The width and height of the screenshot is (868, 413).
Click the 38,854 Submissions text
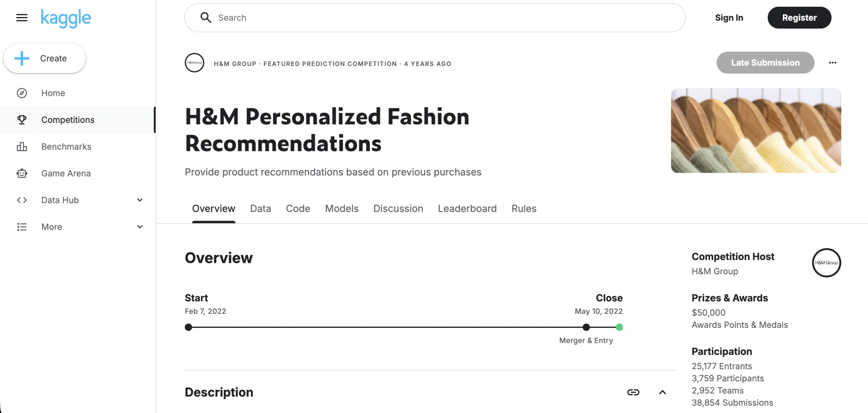[x=732, y=403]
